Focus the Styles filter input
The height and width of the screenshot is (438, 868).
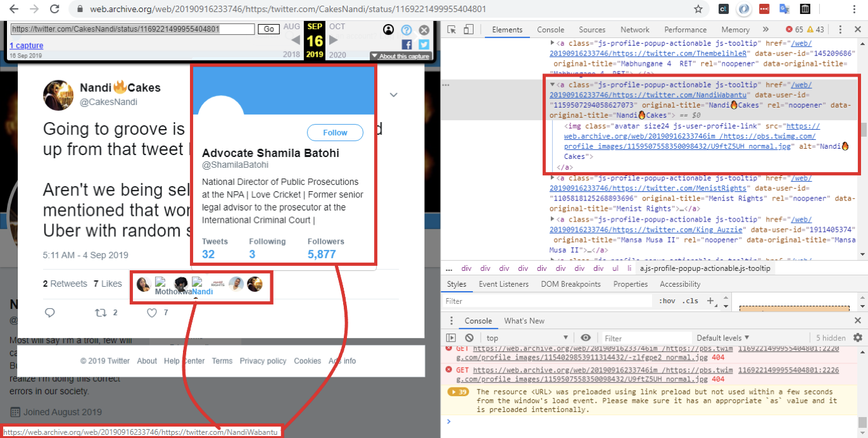pos(548,301)
